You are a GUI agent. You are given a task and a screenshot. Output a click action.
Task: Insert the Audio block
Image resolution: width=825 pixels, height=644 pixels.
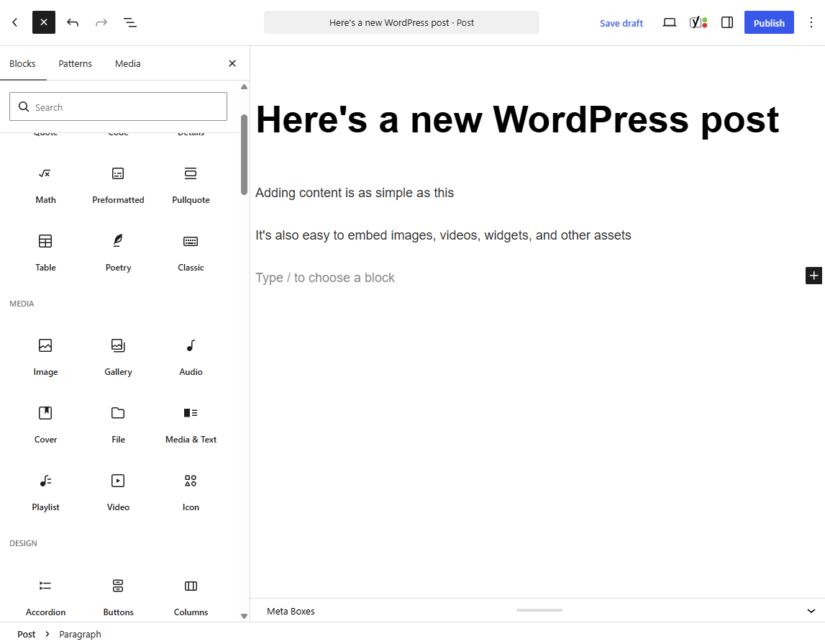point(191,357)
